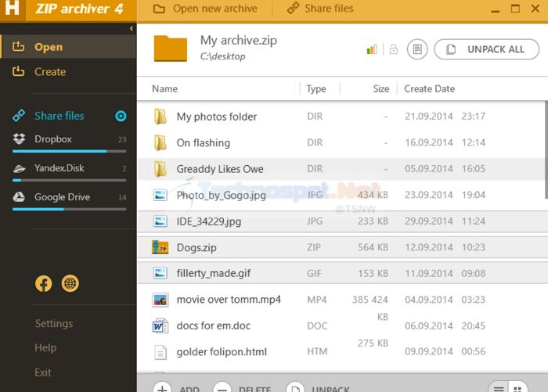Switch to grid view
Screen dimensions: 548x392
pos(518,387)
